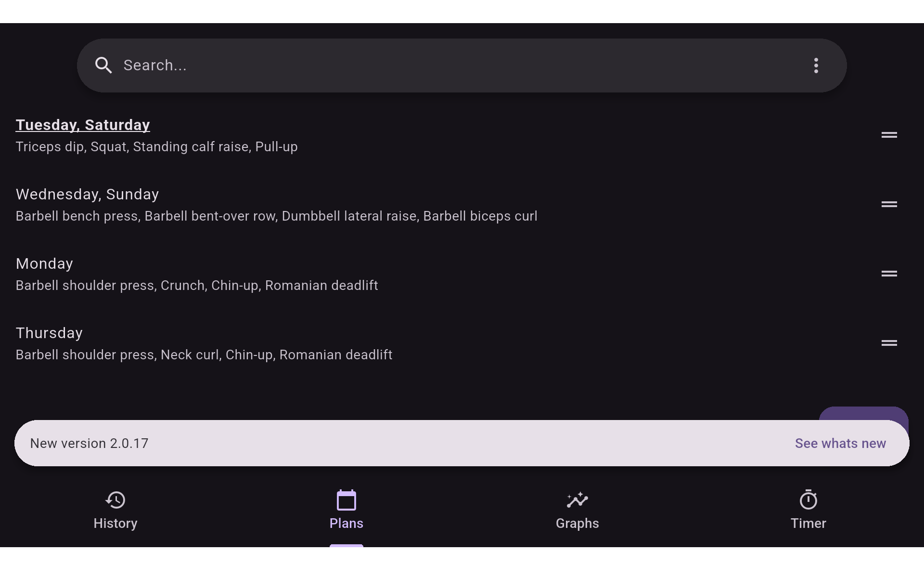The height and width of the screenshot is (578, 924).
Task: Click the Thursday plan reorder handle
Action: 889,343
